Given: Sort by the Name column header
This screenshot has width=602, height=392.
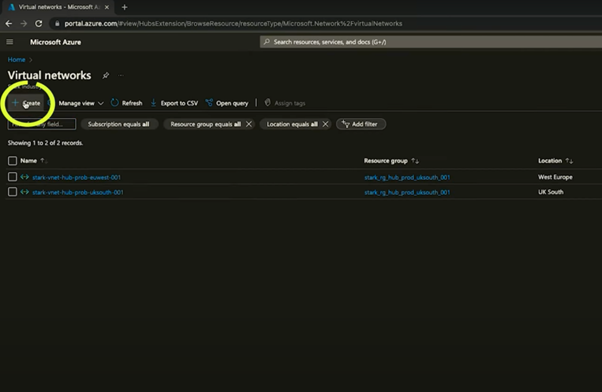Looking at the screenshot, I should [28, 160].
